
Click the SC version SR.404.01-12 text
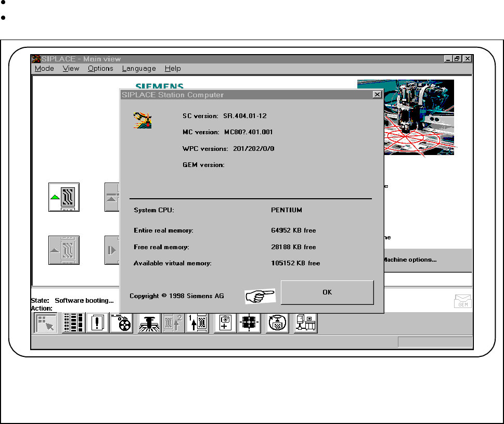coord(225,116)
